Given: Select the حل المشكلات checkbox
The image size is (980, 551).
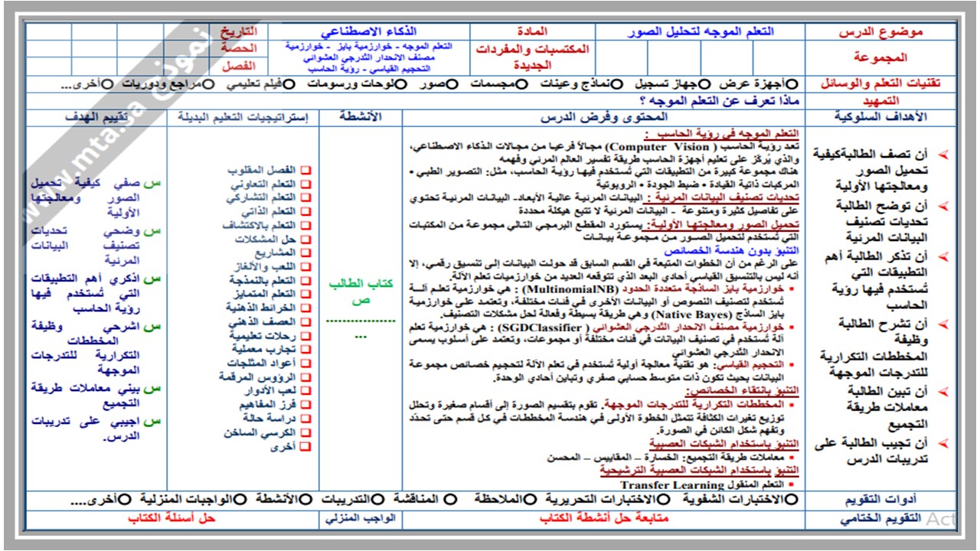Looking at the screenshot, I should (305, 240).
